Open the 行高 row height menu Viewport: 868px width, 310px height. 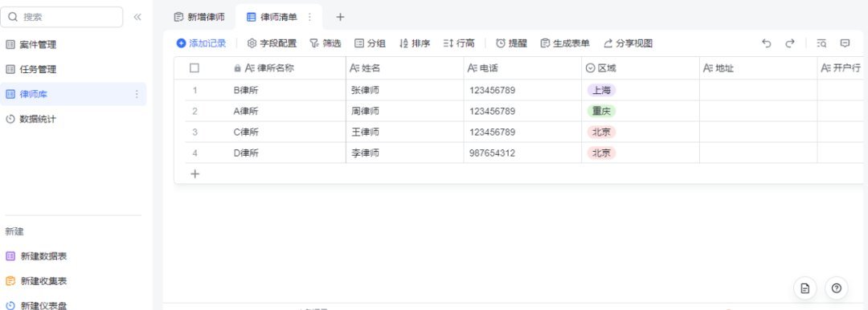pos(459,43)
